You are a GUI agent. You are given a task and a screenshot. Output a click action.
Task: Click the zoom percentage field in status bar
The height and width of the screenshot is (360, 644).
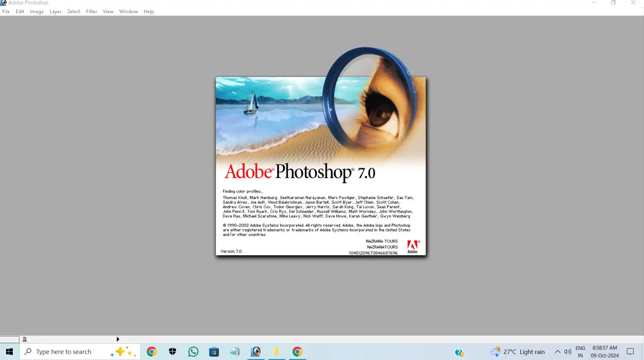(10, 339)
